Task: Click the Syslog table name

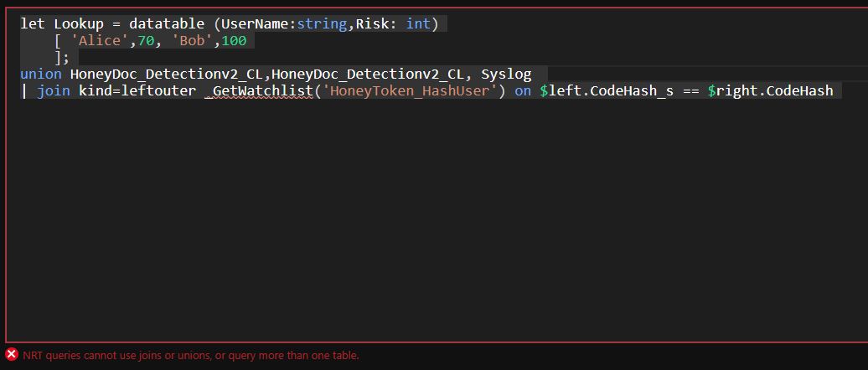Action: [x=506, y=74]
